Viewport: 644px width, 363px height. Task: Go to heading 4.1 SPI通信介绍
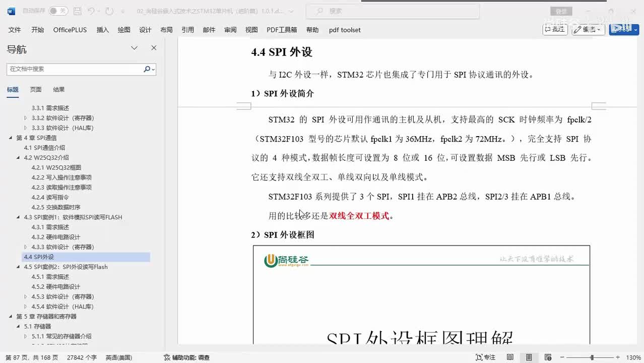click(44, 148)
